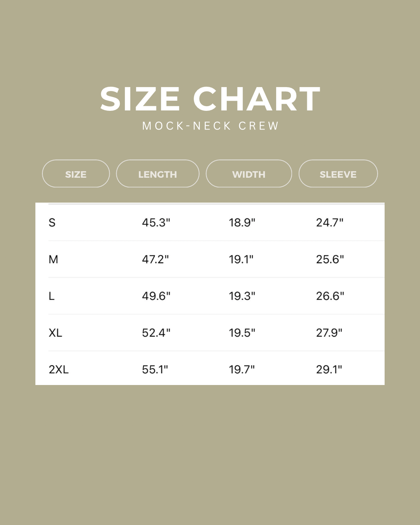Click the MOCK-NECK CREW subtitle
420x525 pixels.
tap(210, 126)
